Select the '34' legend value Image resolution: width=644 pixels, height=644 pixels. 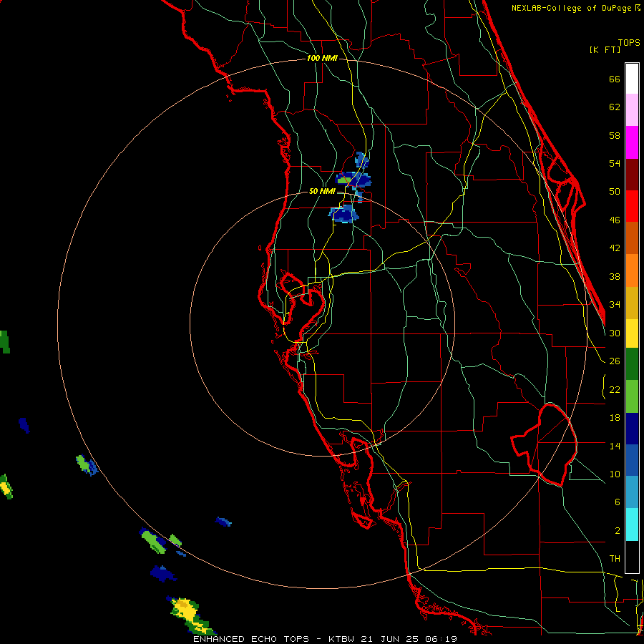pos(615,305)
